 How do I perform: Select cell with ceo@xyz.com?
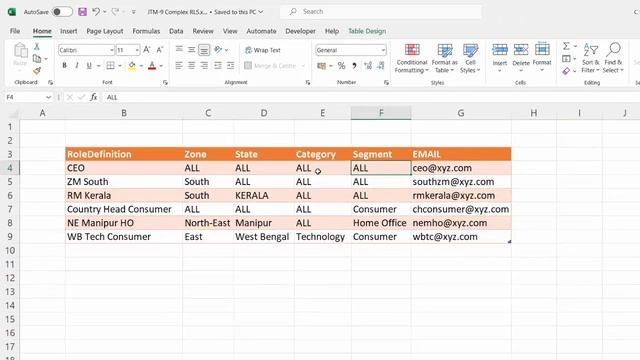coord(461,168)
